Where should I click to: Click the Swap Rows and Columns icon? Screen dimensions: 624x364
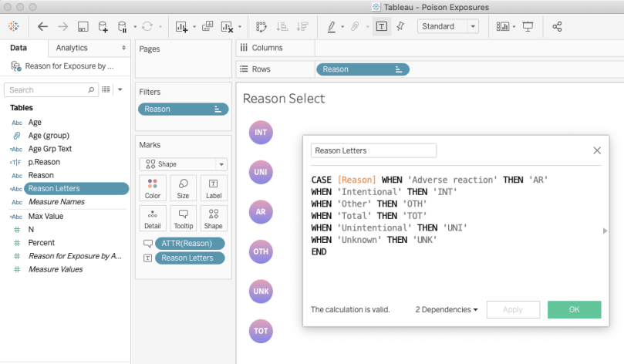click(261, 26)
